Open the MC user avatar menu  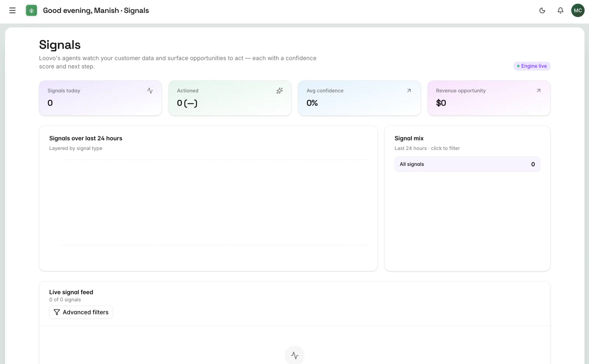578,11
